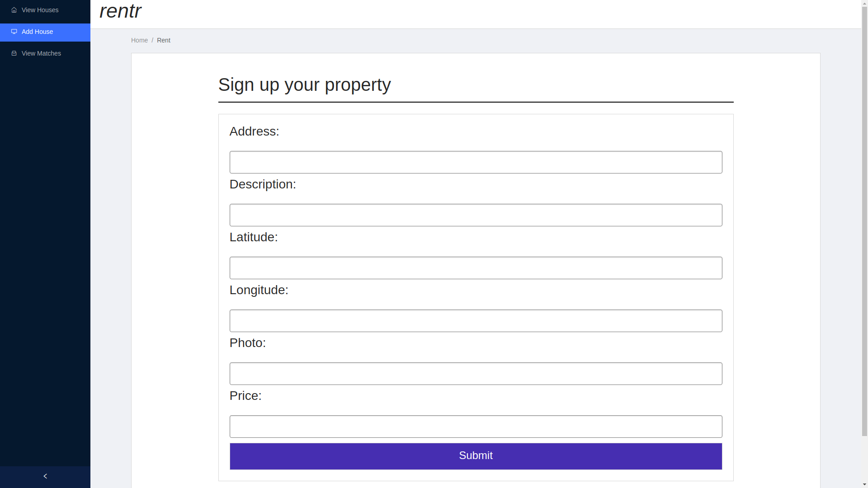Click the monitor icon beside Add House
868x488 pixels.
(x=14, y=32)
